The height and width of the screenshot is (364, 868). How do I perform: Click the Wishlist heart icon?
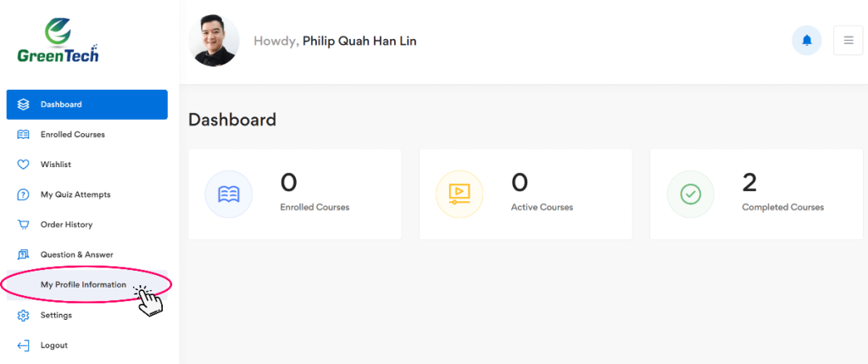(24, 165)
